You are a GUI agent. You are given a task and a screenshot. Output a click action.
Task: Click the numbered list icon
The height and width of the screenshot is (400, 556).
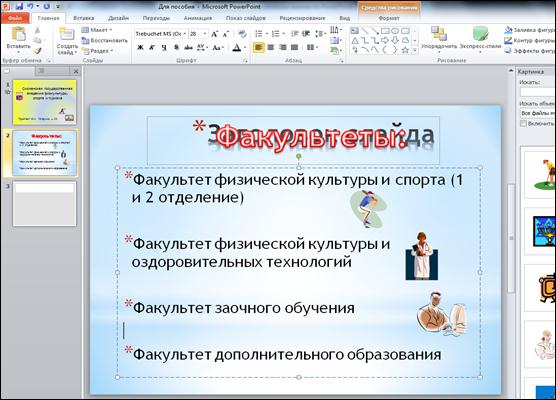point(276,34)
